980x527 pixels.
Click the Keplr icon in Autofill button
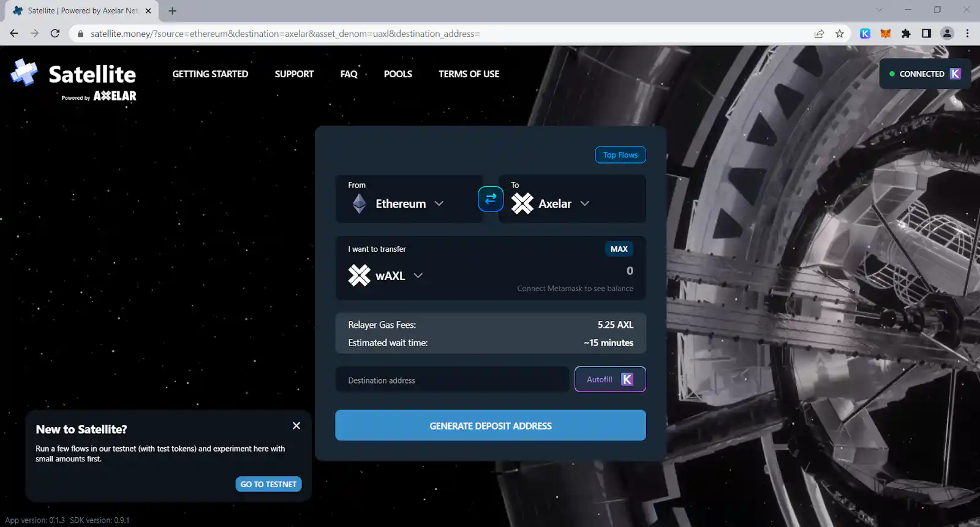tap(627, 379)
